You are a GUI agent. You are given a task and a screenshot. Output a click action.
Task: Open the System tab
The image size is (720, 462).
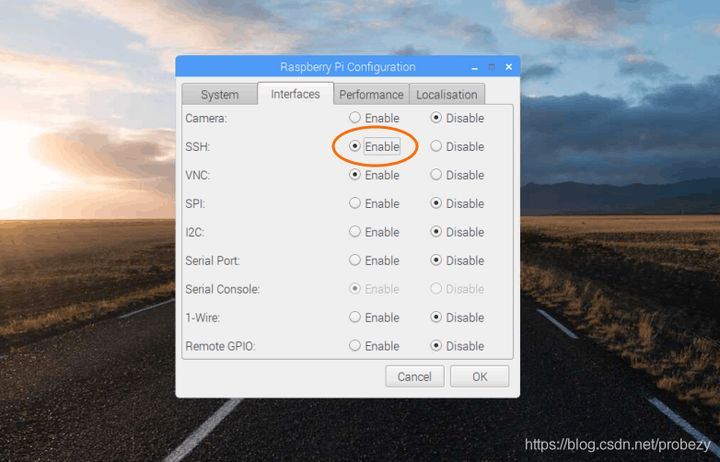click(219, 95)
